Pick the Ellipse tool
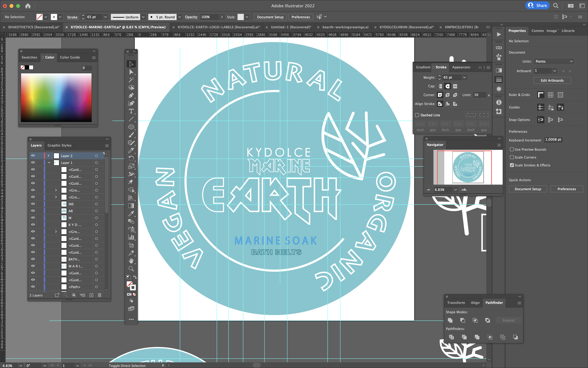The height and width of the screenshot is (368, 588). point(131,127)
